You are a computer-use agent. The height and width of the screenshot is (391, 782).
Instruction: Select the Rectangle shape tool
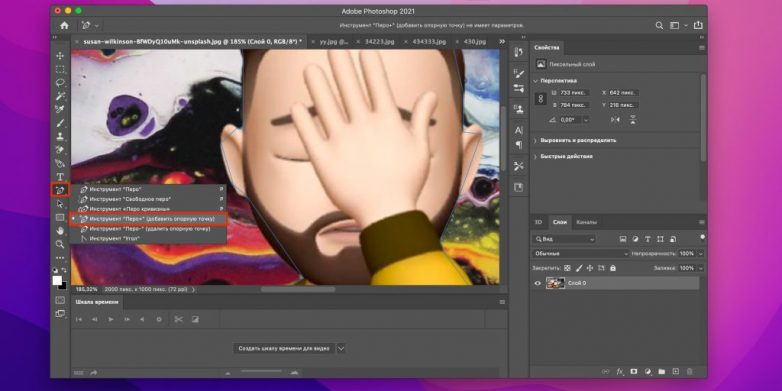pos(60,217)
